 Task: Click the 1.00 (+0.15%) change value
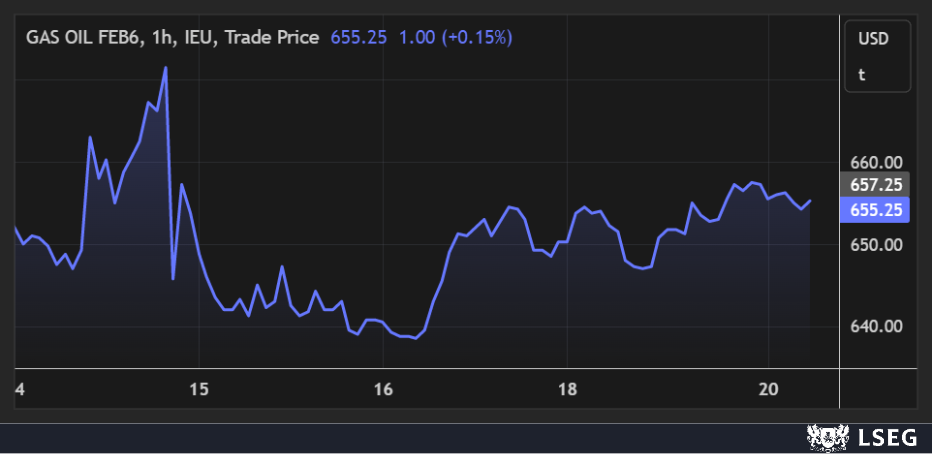pos(455,38)
